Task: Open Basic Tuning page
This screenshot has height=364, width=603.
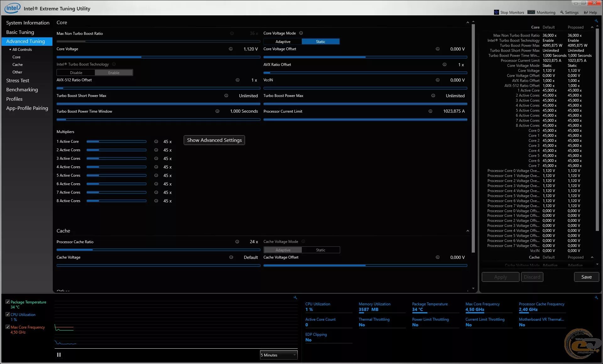Action: pyautogui.click(x=20, y=32)
